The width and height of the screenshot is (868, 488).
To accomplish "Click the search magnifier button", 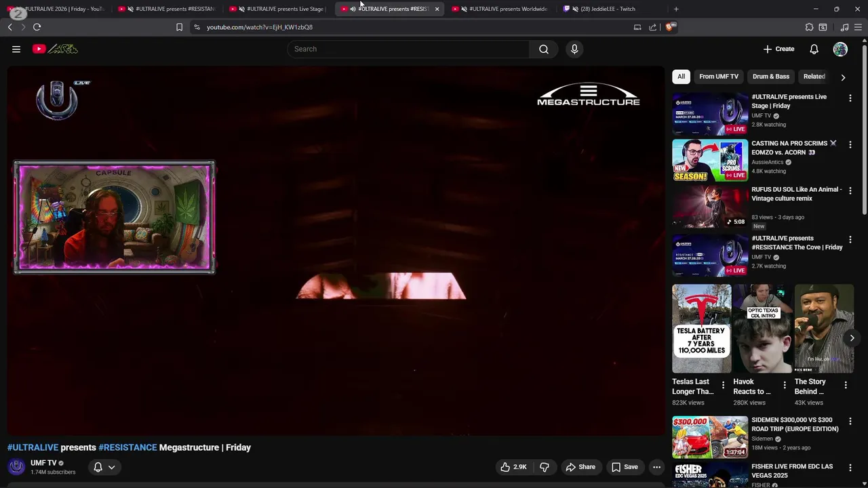I will click(544, 49).
